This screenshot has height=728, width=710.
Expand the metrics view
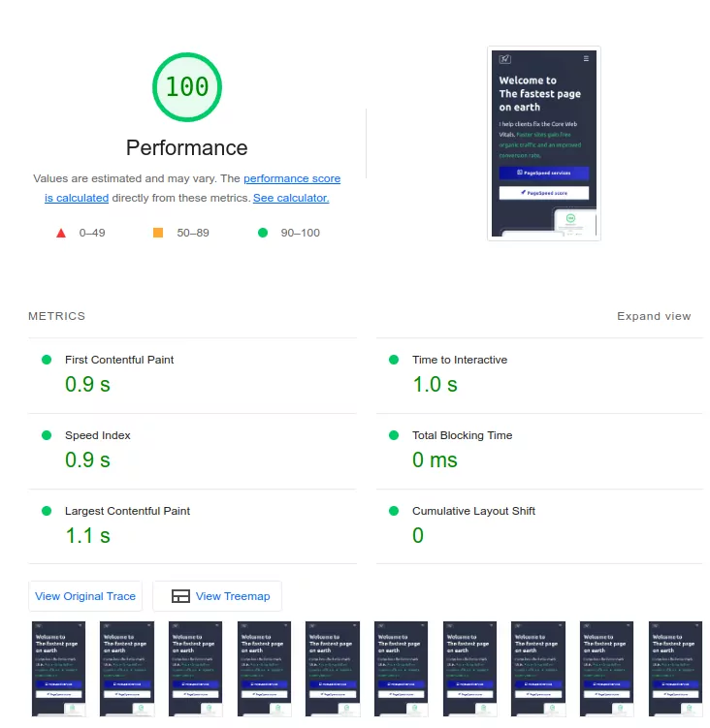pyautogui.click(x=654, y=316)
